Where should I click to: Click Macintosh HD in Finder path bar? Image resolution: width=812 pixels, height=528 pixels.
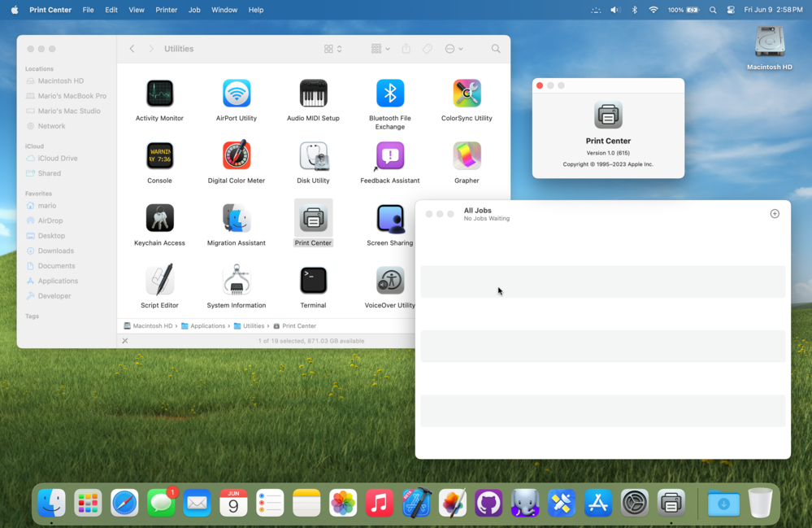[x=148, y=326]
